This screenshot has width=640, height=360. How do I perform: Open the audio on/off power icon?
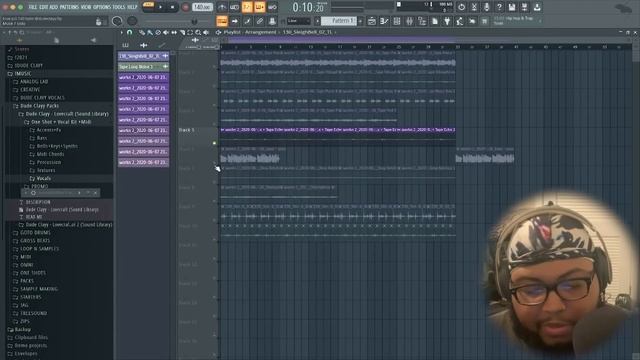point(461,7)
